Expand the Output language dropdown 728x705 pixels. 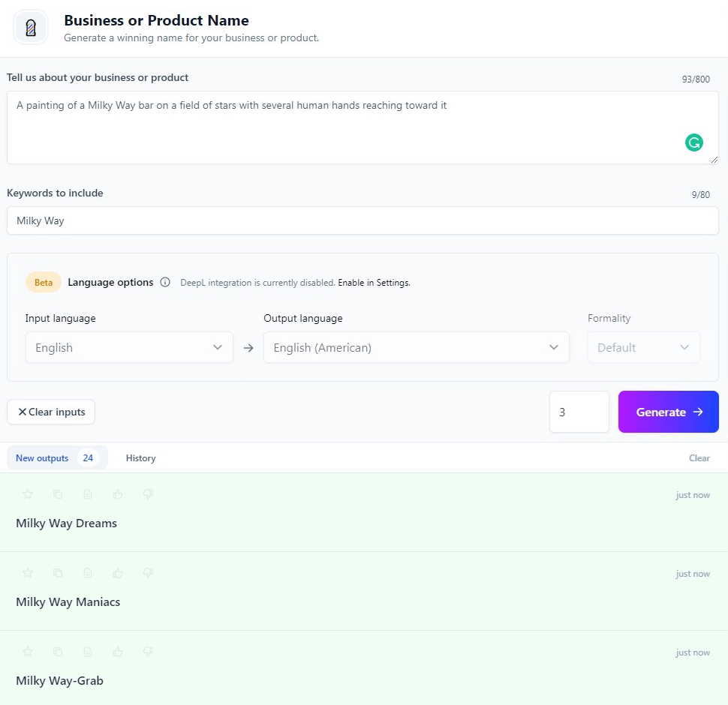coord(416,347)
